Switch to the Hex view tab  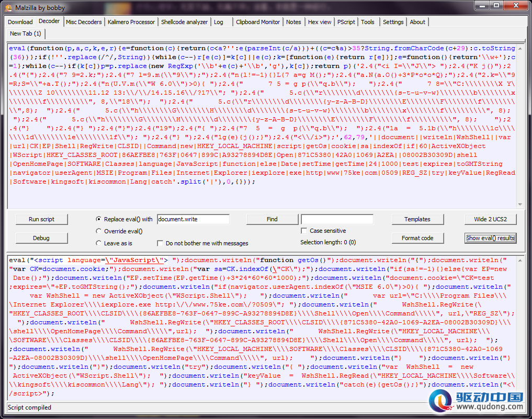click(320, 22)
